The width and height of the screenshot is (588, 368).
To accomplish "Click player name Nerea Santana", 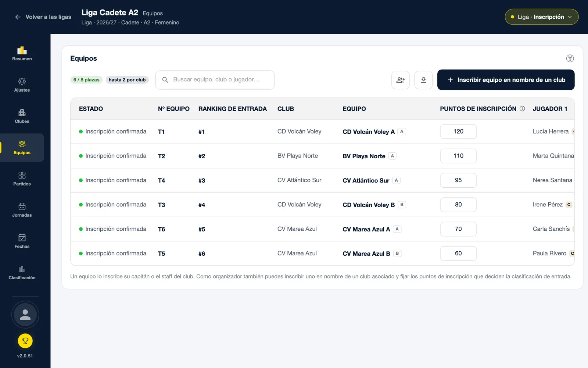I will point(552,180).
